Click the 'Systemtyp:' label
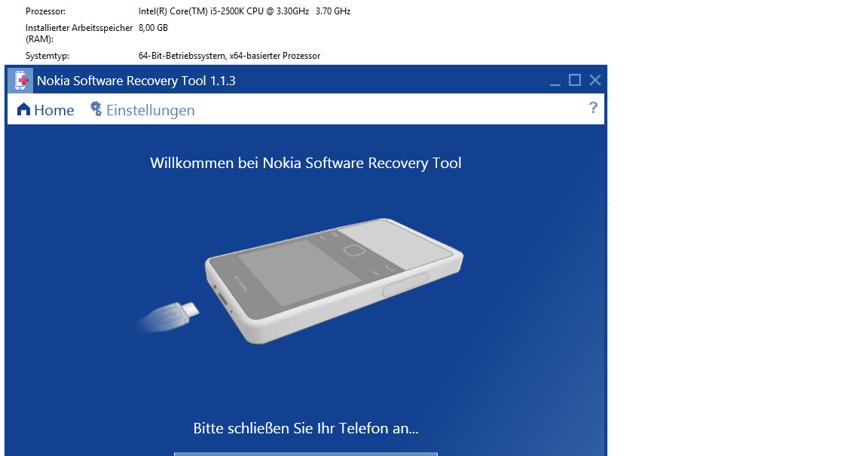 point(47,56)
